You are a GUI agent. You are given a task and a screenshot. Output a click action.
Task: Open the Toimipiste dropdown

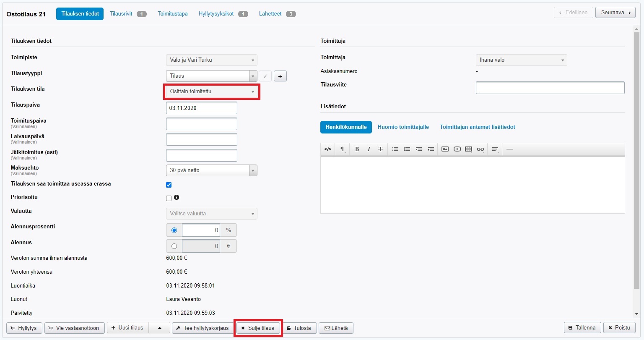pos(212,60)
